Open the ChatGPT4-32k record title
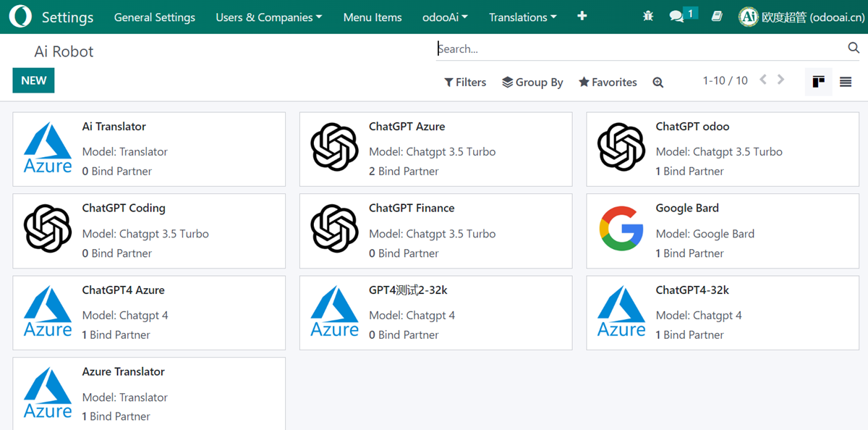 pyautogui.click(x=692, y=290)
